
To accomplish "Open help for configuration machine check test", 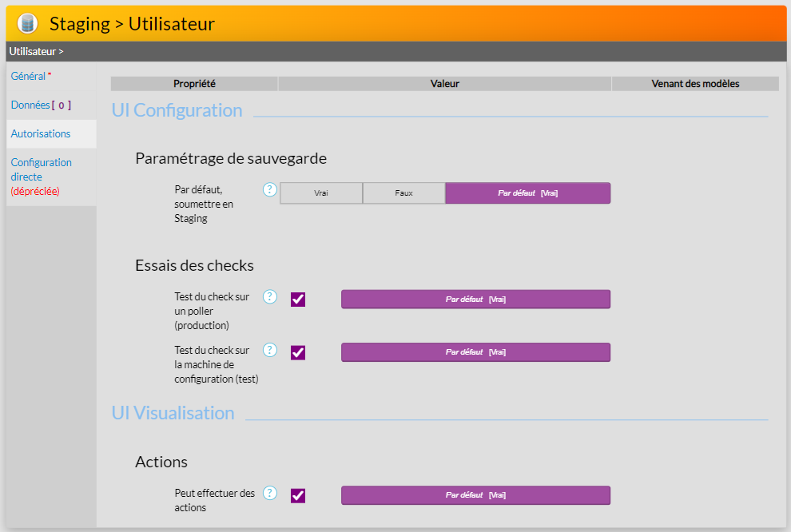I will (270, 350).
